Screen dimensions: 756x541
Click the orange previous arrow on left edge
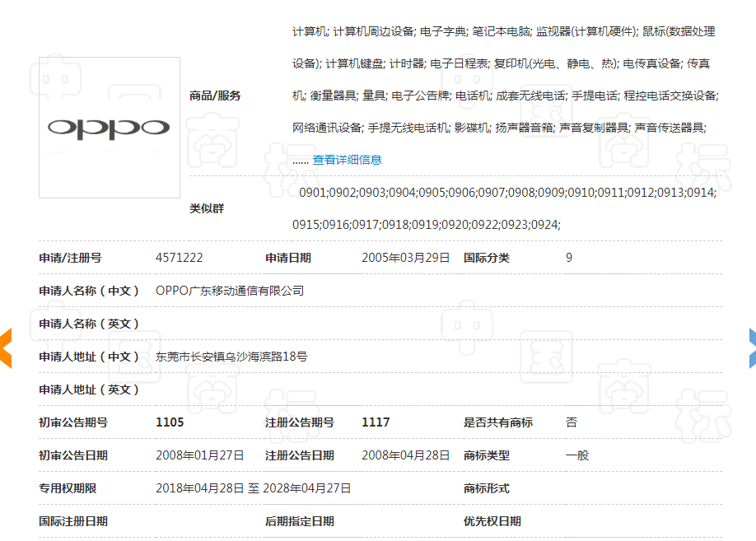click(6, 348)
